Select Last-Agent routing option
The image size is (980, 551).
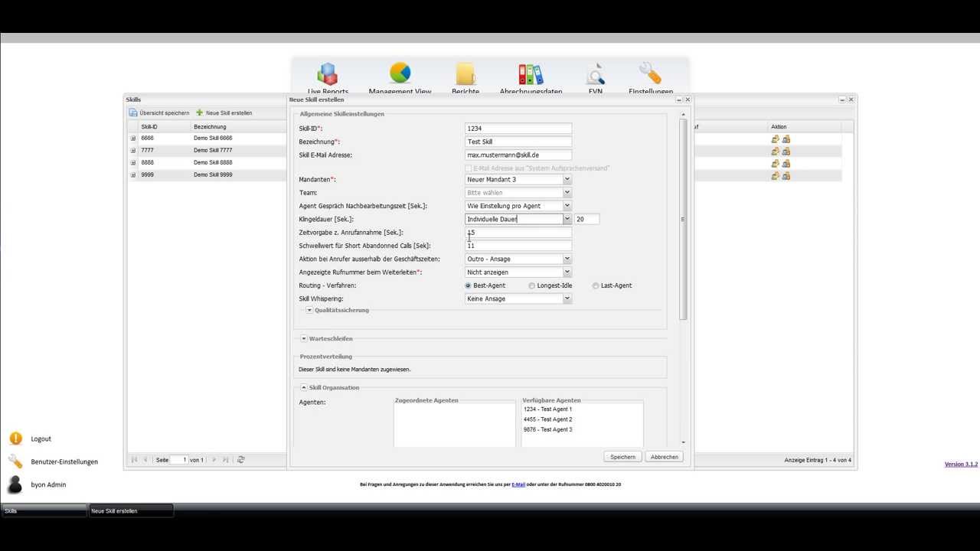coord(596,285)
